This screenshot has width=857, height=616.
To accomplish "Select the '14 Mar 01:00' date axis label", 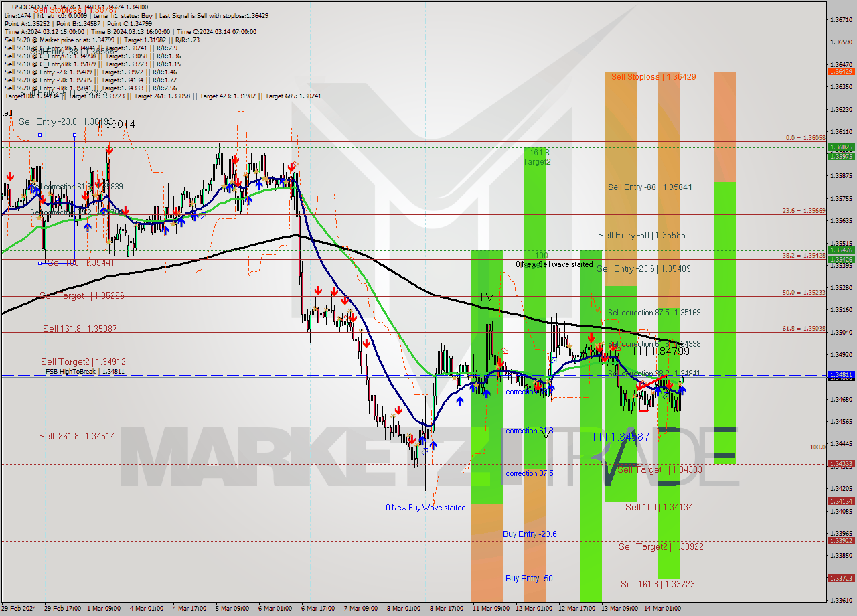I will [662, 609].
